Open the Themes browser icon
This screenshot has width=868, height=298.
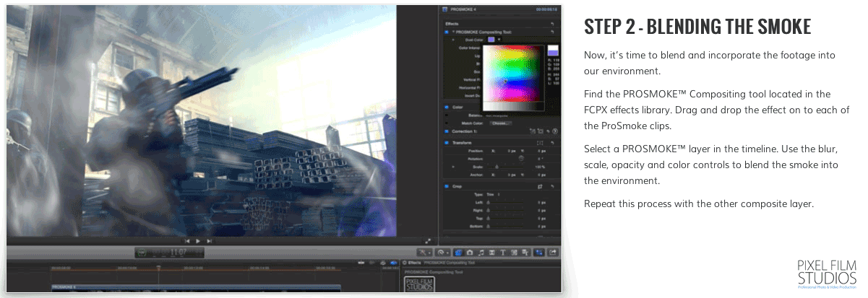525,252
